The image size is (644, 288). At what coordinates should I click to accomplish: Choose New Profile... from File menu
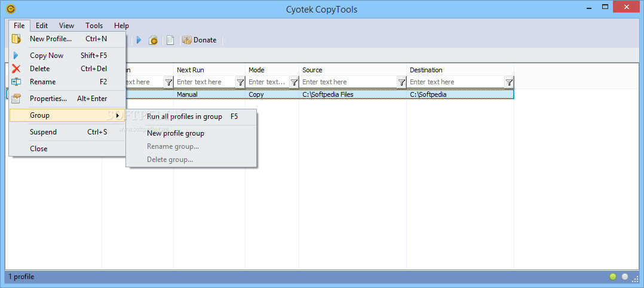(68, 39)
